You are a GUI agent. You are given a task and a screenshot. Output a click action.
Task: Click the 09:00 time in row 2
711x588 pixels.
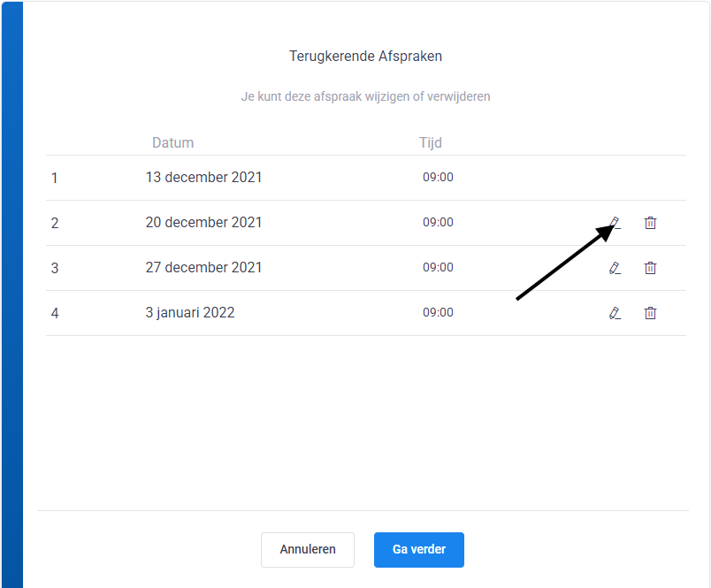coord(438,222)
